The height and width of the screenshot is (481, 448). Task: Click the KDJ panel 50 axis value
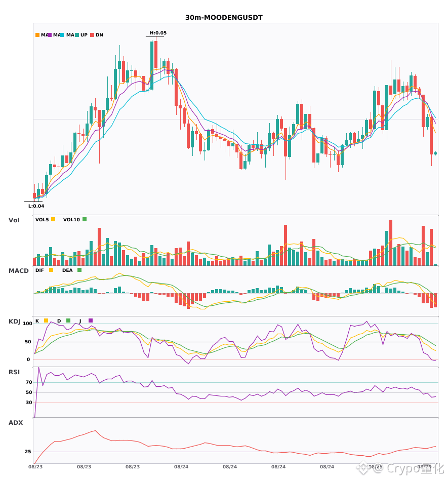coord(28,342)
